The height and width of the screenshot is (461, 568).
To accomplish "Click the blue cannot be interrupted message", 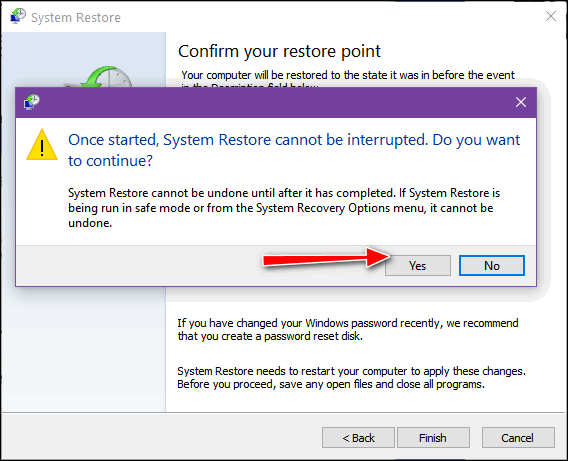I will [294, 150].
